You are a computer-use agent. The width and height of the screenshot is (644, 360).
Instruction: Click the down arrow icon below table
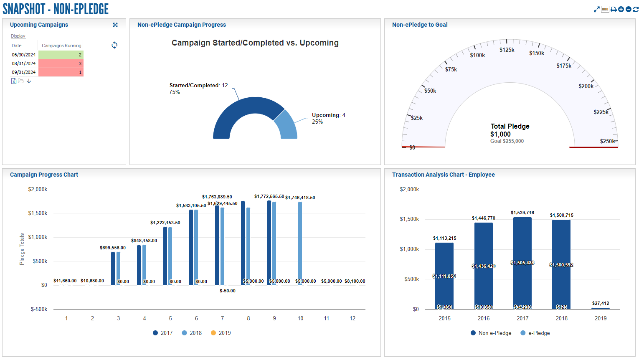pos(29,81)
